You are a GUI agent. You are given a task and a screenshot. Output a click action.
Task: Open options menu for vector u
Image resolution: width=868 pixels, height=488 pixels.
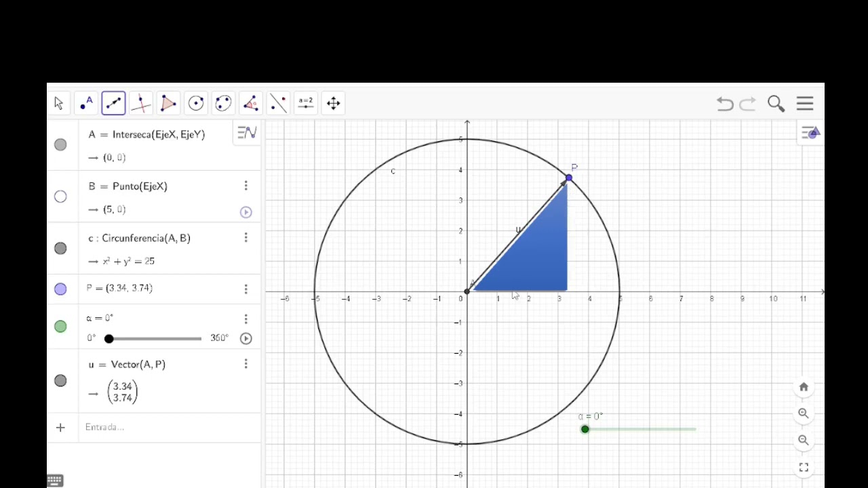coord(246,364)
